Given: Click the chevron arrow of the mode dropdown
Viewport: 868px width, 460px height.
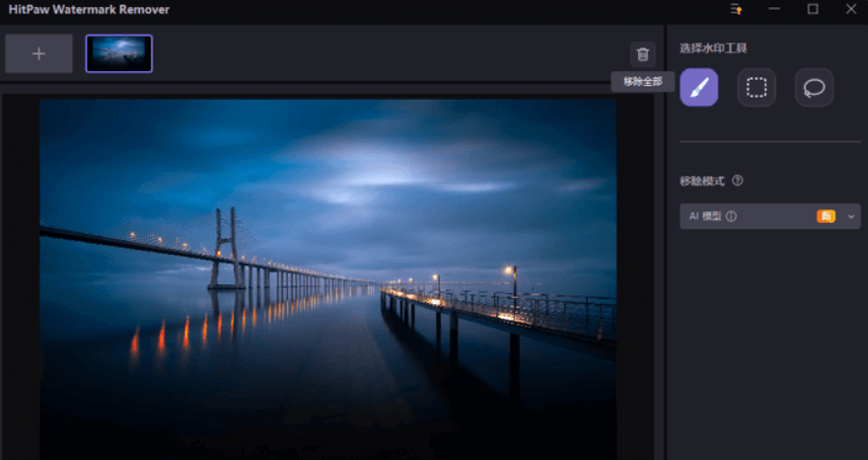Looking at the screenshot, I should point(851,216).
